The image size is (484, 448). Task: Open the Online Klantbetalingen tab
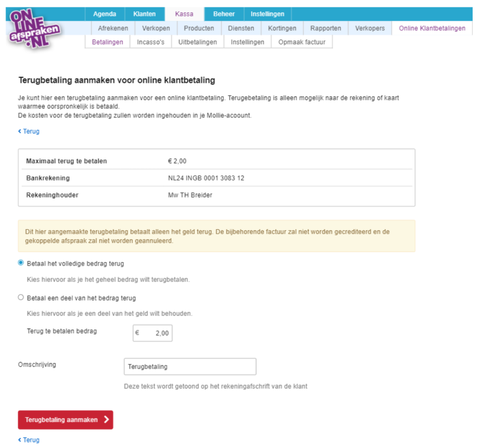pyautogui.click(x=432, y=28)
